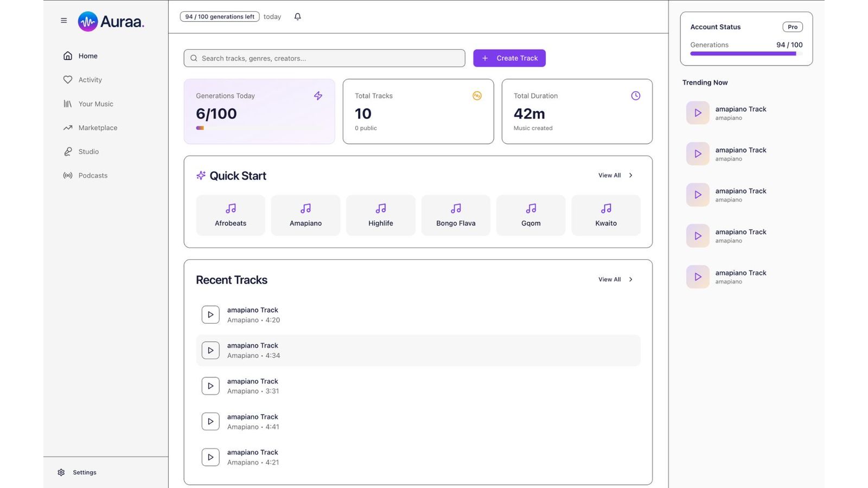Screen dimensions: 868x488
Task: Expand Recent Tracks with View All chevron
Action: (630, 279)
